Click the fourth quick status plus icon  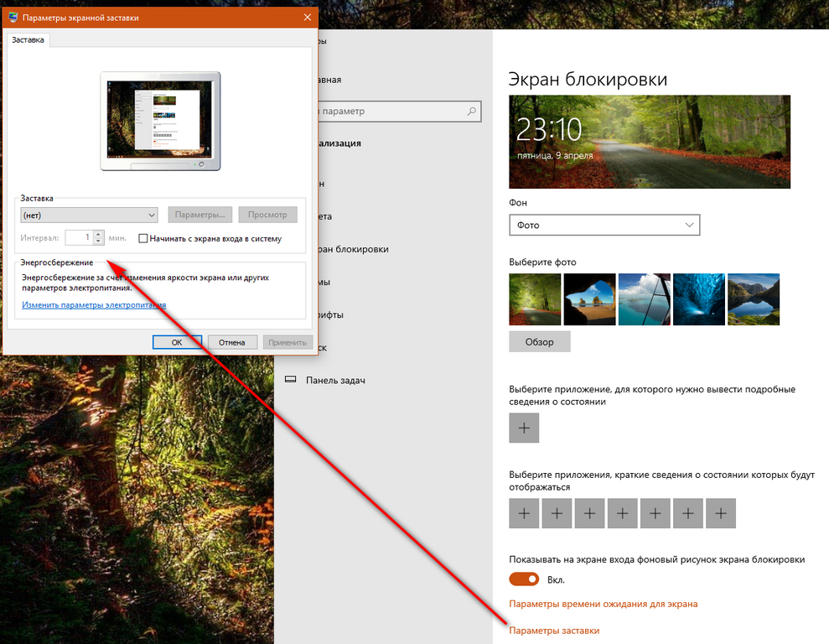[x=622, y=513]
